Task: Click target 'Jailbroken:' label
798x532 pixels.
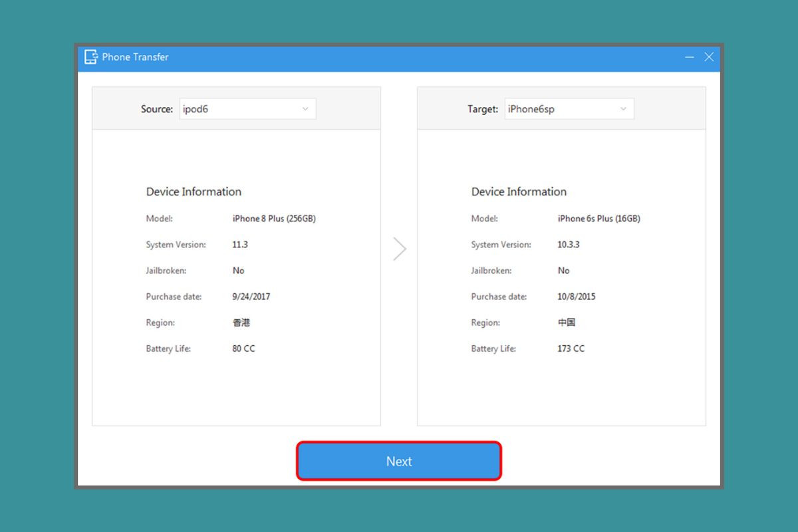Action: 491,271
